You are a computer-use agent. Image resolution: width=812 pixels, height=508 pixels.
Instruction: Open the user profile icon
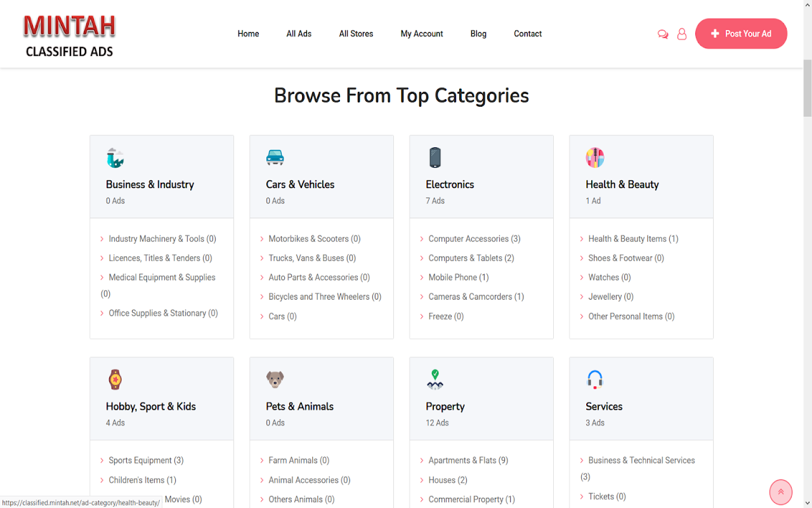click(682, 34)
